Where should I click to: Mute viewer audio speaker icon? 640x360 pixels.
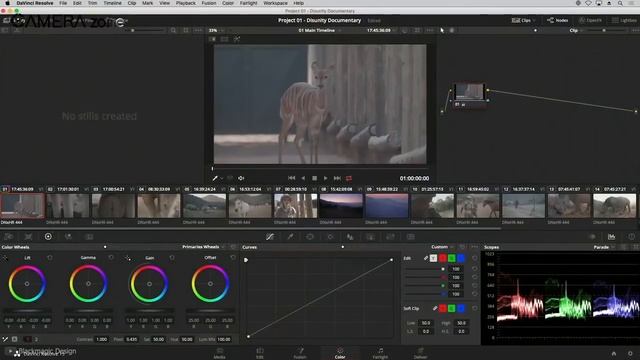(241, 178)
